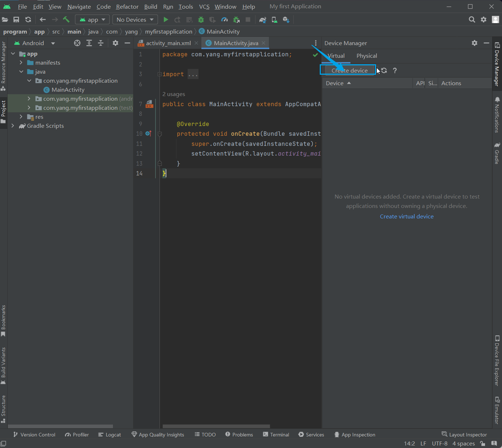Open IDE settings gear in main toolbar

484,19
